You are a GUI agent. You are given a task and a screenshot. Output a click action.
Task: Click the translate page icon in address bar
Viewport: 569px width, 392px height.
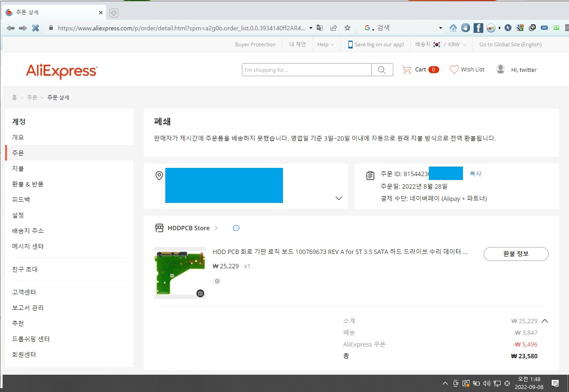[x=320, y=28]
